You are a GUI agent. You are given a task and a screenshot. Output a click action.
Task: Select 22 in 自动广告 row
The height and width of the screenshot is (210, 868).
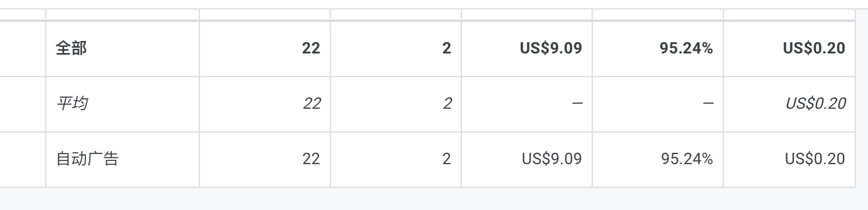click(311, 159)
